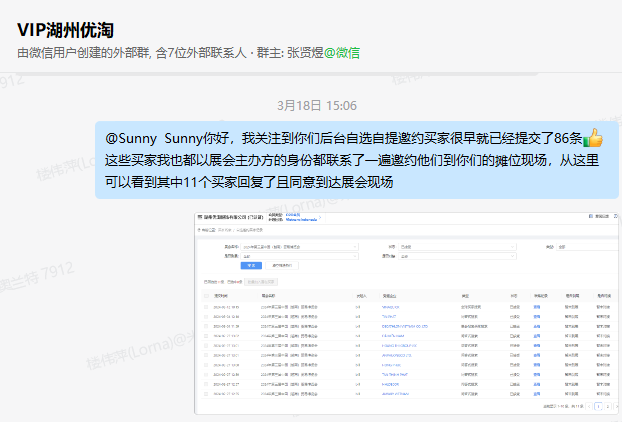622x422 pixels.
Task: Click the green @微信 label in header
Action: [x=342, y=52]
